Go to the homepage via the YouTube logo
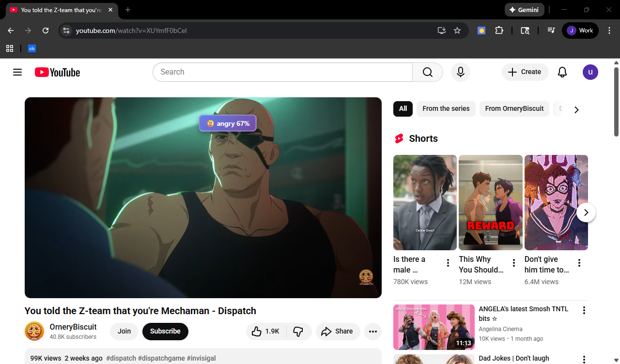 (57, 72)
